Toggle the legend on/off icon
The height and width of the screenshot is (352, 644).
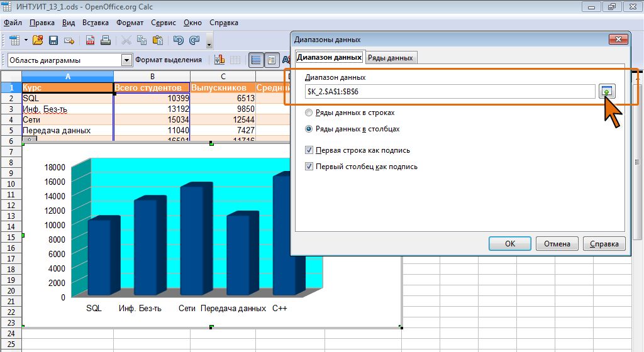[272, 60]
